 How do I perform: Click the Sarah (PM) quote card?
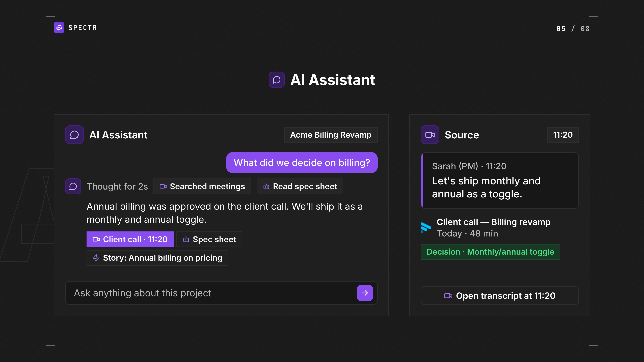click(x=499, y=180)
